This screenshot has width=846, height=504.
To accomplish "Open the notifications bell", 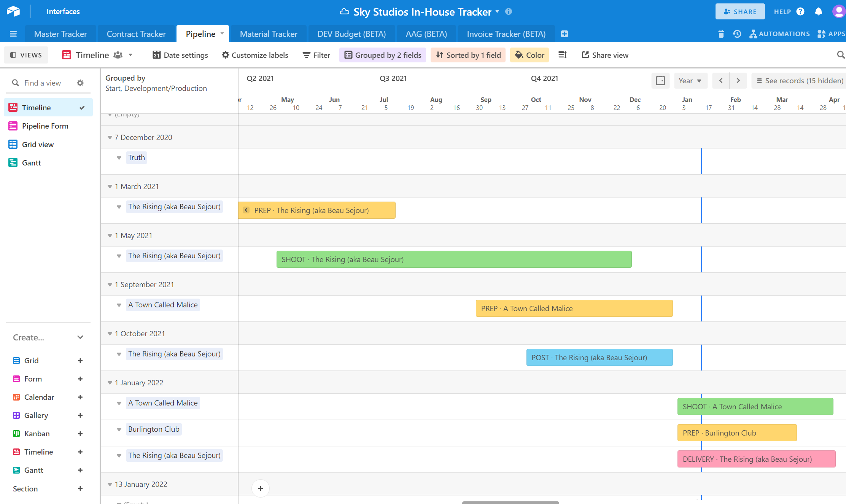I will [819, 12].
